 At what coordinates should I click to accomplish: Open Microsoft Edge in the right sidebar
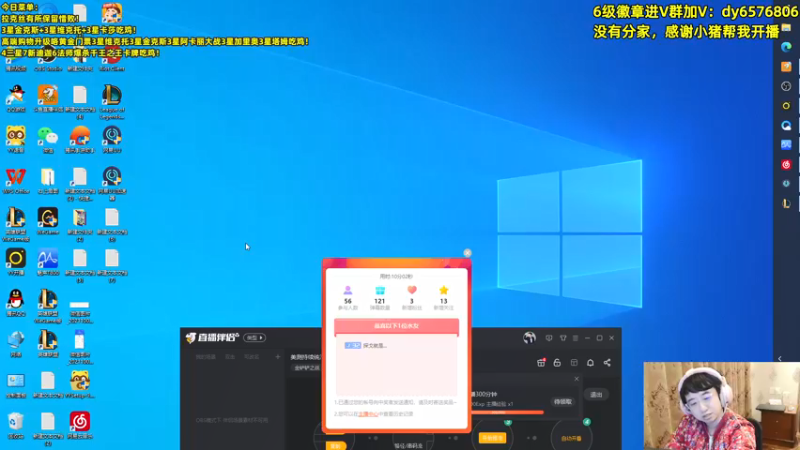tap(786, 47)
